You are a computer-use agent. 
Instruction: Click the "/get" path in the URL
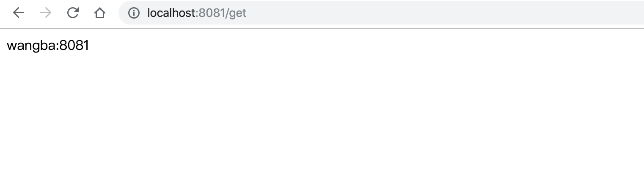pos(237,13)
